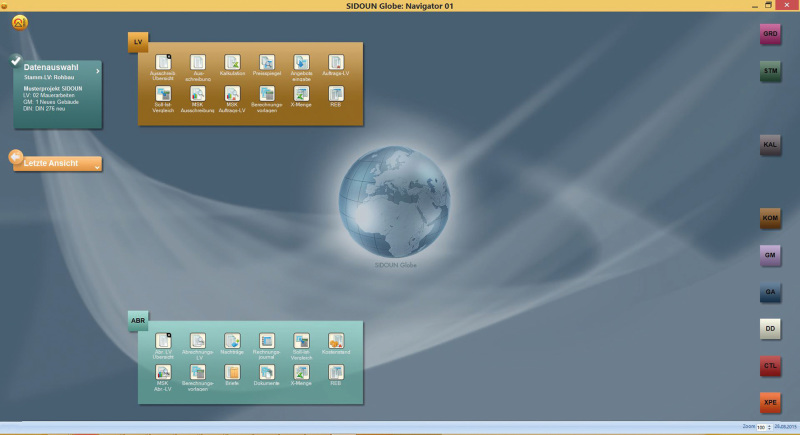This screenshot has width=800, height=435.
Task: Open REB in the LV panel
Action: click(336, 94)
